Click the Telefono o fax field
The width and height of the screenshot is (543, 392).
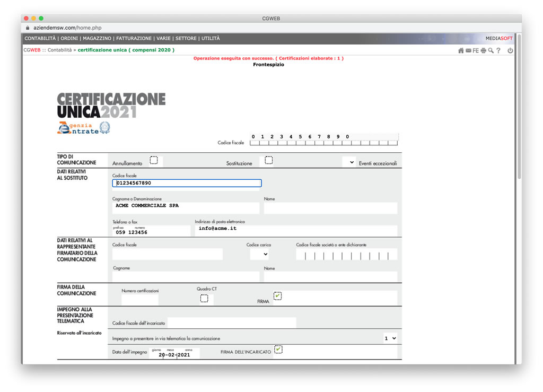(151, 231)
